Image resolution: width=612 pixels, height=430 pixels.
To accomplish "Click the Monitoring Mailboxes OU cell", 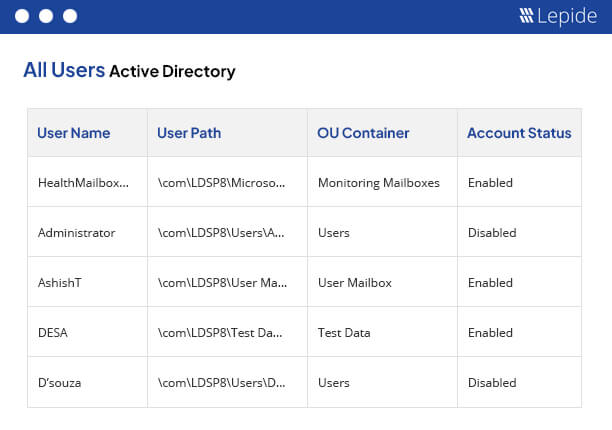I will (x=382, y=182).
